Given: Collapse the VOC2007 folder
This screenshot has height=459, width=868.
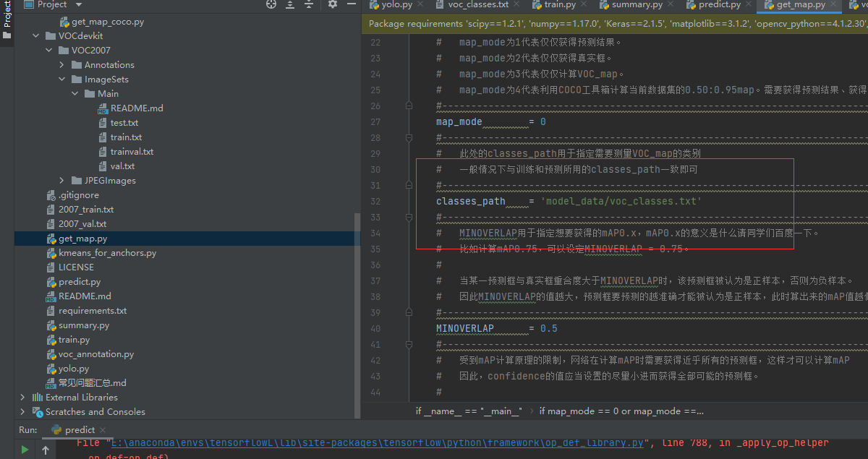Looking at the screenshot, I should coord(49,51).
